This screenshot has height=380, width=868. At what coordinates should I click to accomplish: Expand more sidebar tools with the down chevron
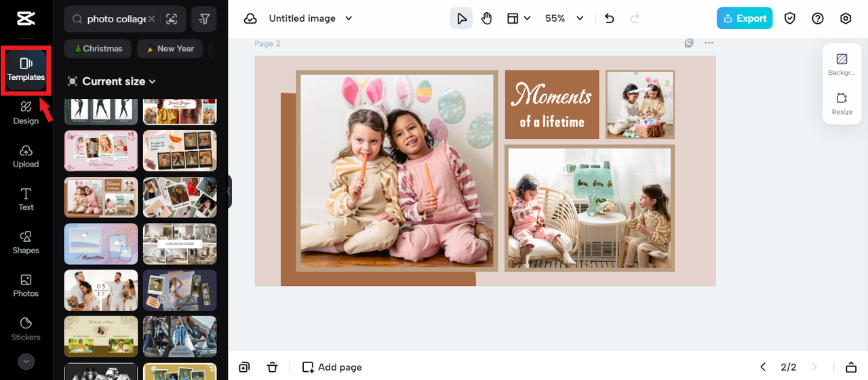coord(26,362)
